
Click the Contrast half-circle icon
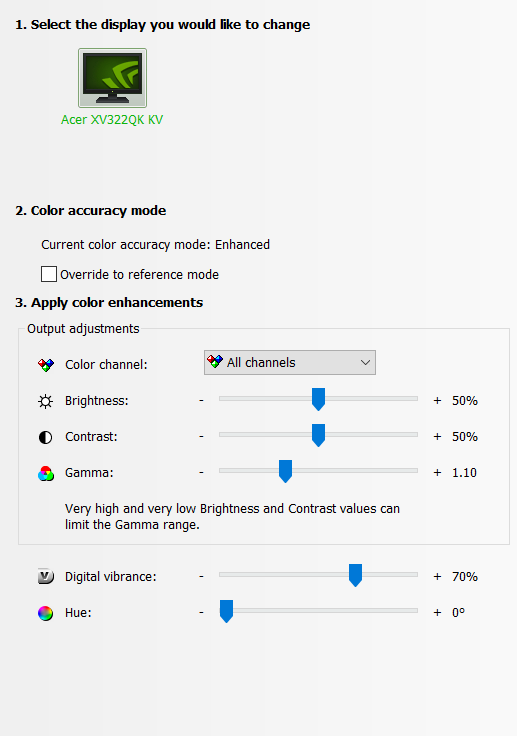click(x=45, y=437)
